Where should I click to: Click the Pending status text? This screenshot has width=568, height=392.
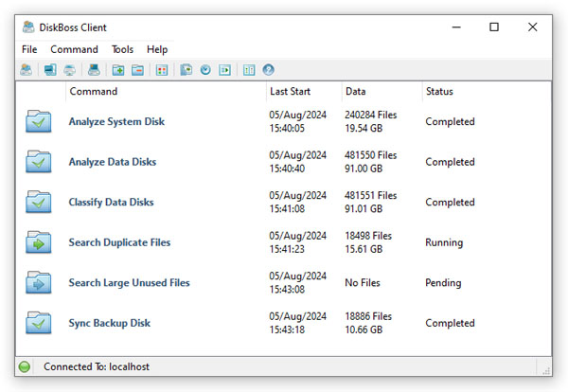pyautogui.click(x=443, y=282)
